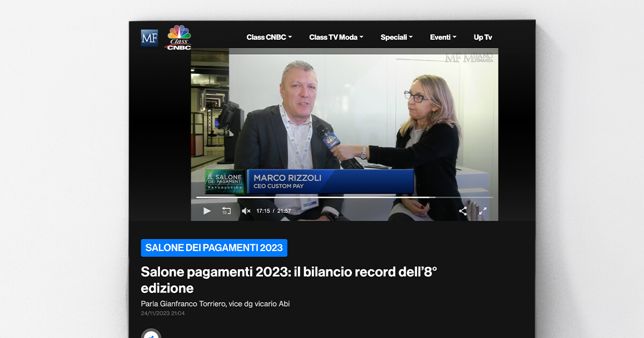This screenshot has width=644, height=338.
Task: Go to Up Tv menu item
Action: point(482,37)
